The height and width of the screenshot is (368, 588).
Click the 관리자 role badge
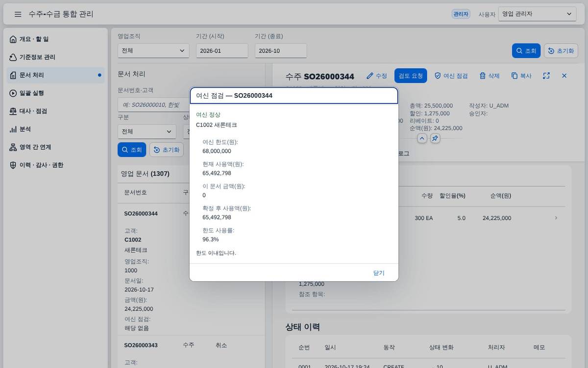click(x=461, y=14)
